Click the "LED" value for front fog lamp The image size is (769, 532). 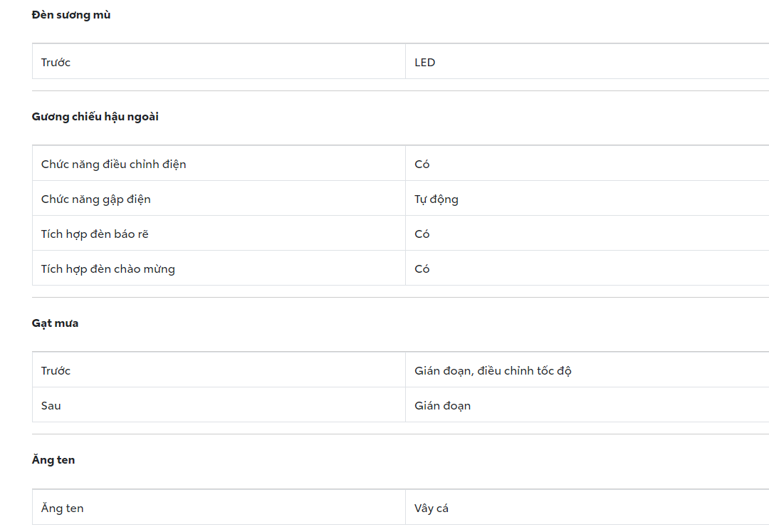(425, 63)
